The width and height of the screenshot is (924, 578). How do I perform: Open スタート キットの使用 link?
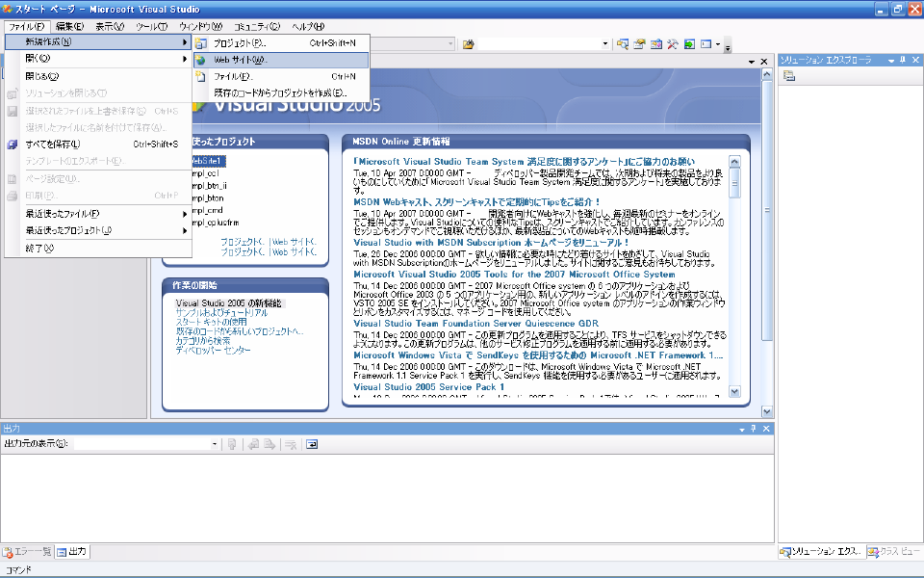[211, 322]
